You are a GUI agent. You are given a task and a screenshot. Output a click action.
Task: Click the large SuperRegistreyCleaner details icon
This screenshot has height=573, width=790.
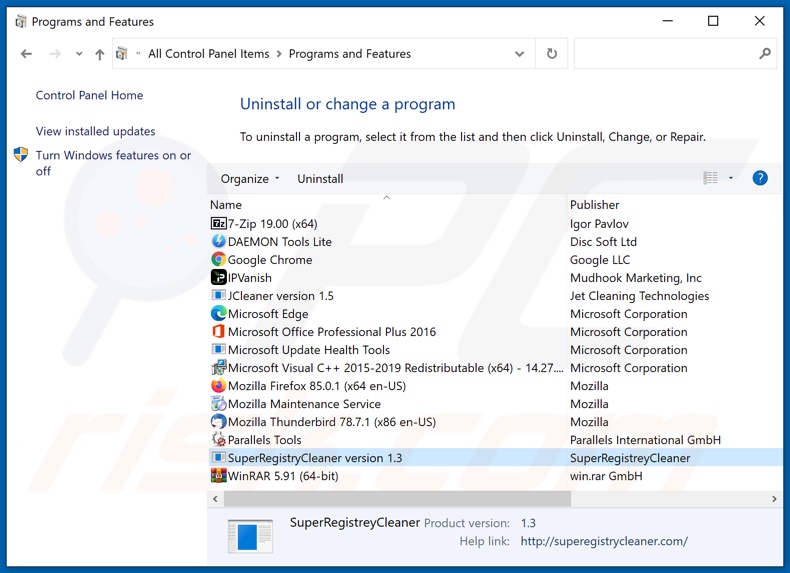250,536
